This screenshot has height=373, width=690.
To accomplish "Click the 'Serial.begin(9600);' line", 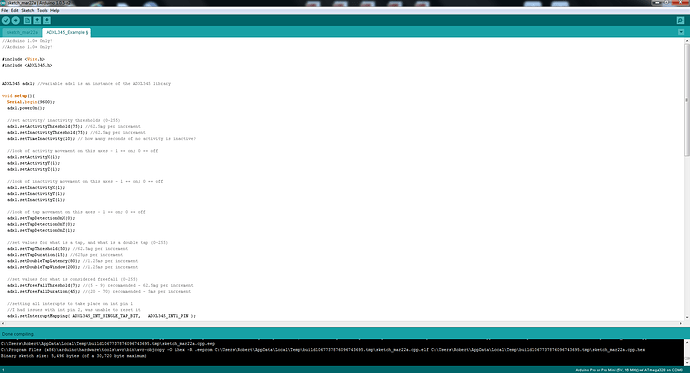I will click(31, 102).
